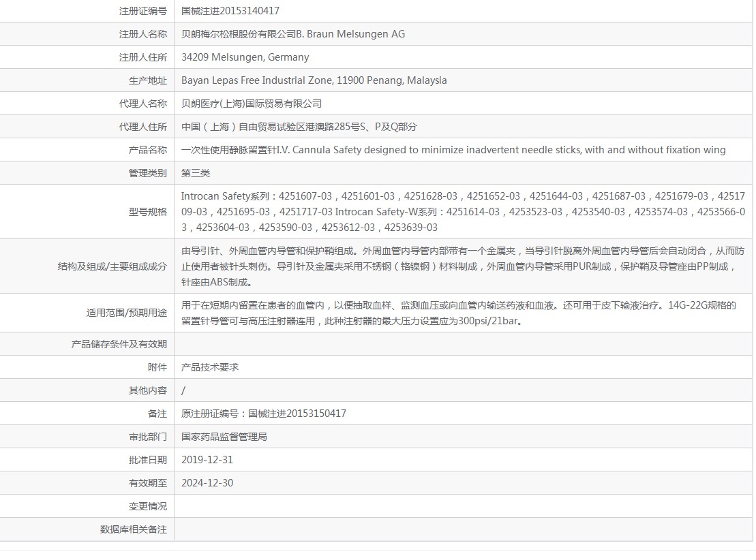Select expiry date 2024-12-30
756x560 pixels.
pyautogui.click(x=207, y=482)
